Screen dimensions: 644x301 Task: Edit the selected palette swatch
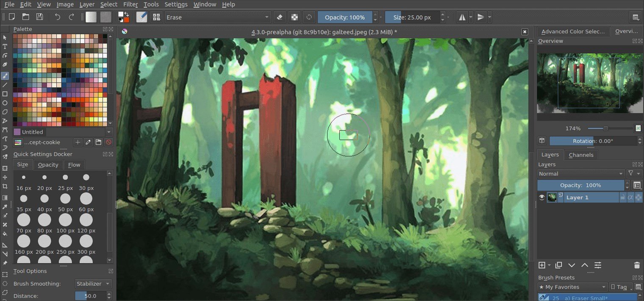click(x=88, y=142)
